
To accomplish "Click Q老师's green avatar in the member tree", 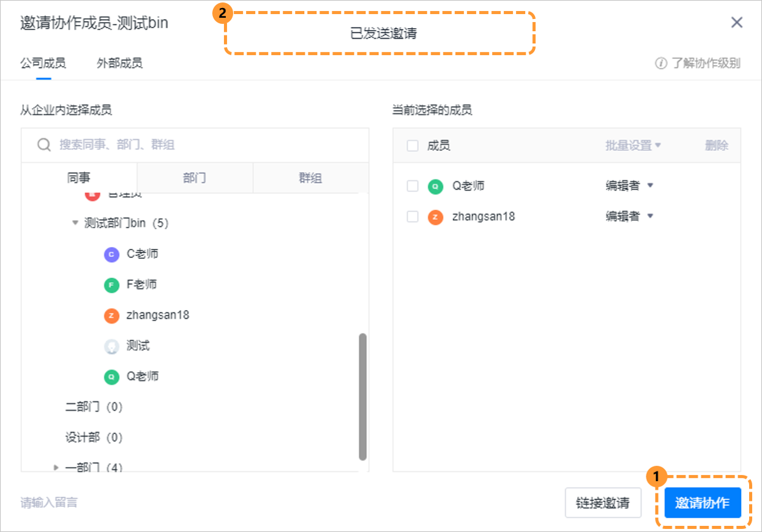I will coord(112,377).
